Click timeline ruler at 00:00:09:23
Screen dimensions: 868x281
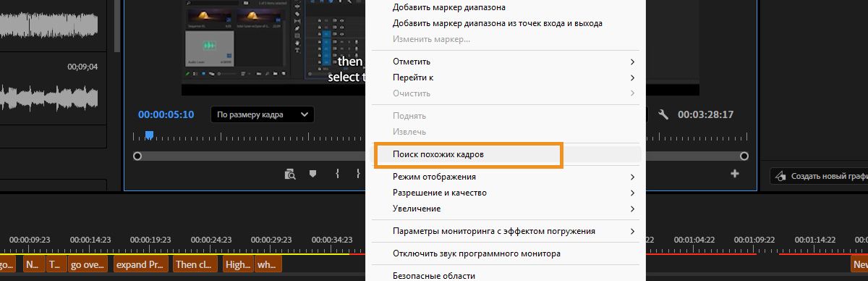coord(30,239)
